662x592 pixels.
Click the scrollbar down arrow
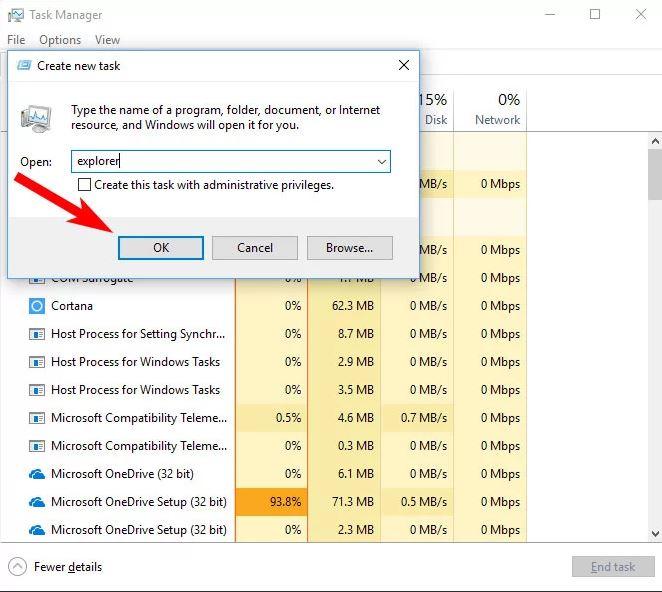pos(655,534)
